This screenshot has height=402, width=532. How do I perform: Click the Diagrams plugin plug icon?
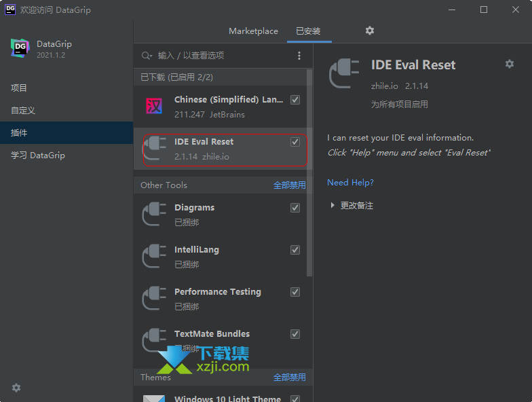pyautogui.click(x=155, y=214)
